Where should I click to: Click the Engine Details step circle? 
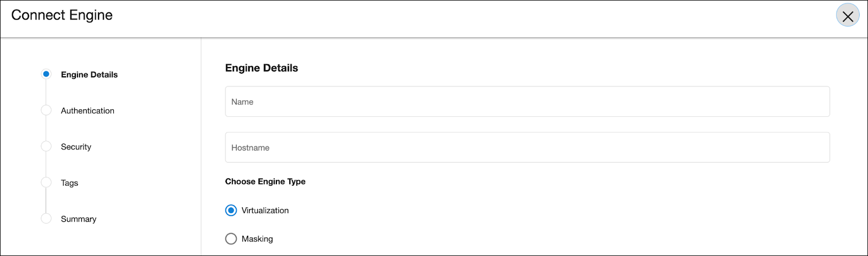tap(46, 74)
